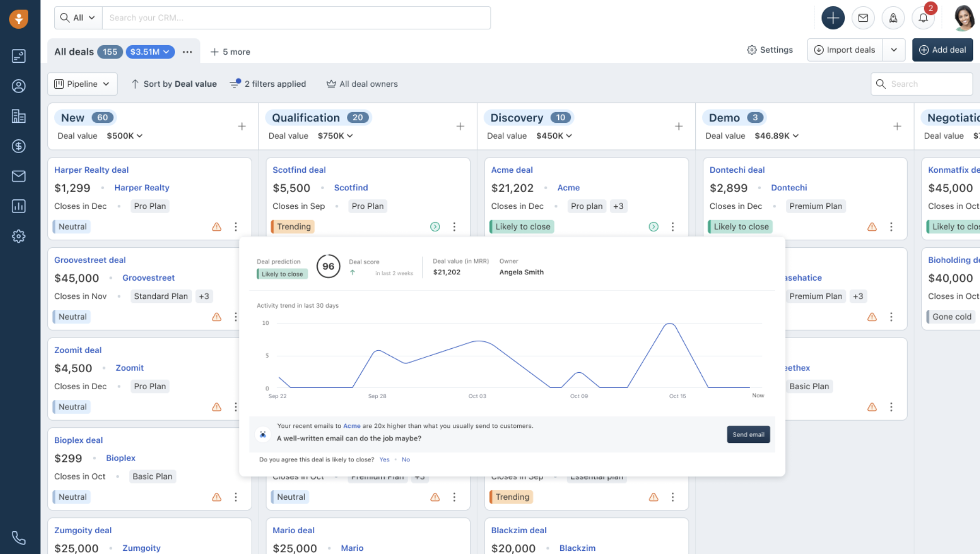Open the Acme account link on Acme deal
The width and height of the screenshot is (980, 554).
568,188
